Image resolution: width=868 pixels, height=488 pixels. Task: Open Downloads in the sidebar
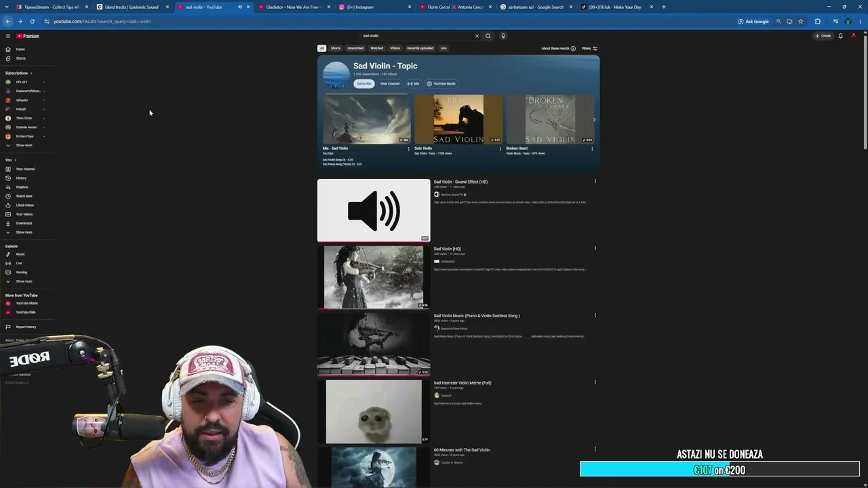(24, 223)
